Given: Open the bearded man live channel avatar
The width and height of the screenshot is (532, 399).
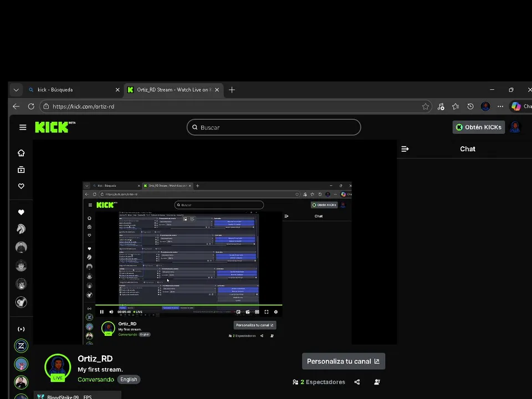Looking at the screenshot, I should point(21,382).
